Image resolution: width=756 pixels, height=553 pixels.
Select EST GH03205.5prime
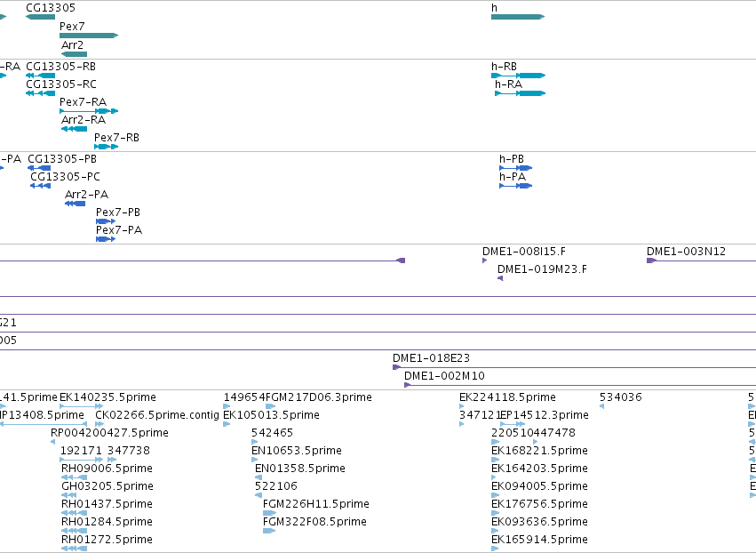point(69,495)
